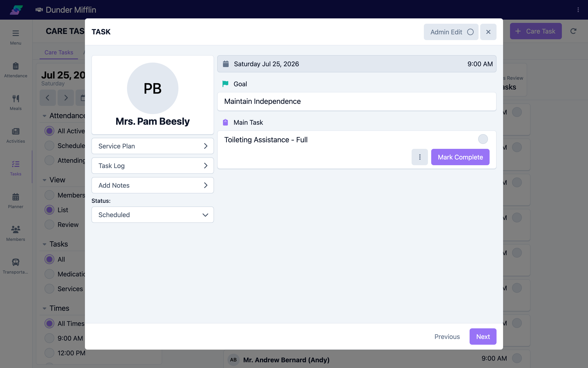Click Saturday Jul 25, 2026 date bar
Image resolution: width=588 pixels, height=368 pixels.
tap(357, 64)
